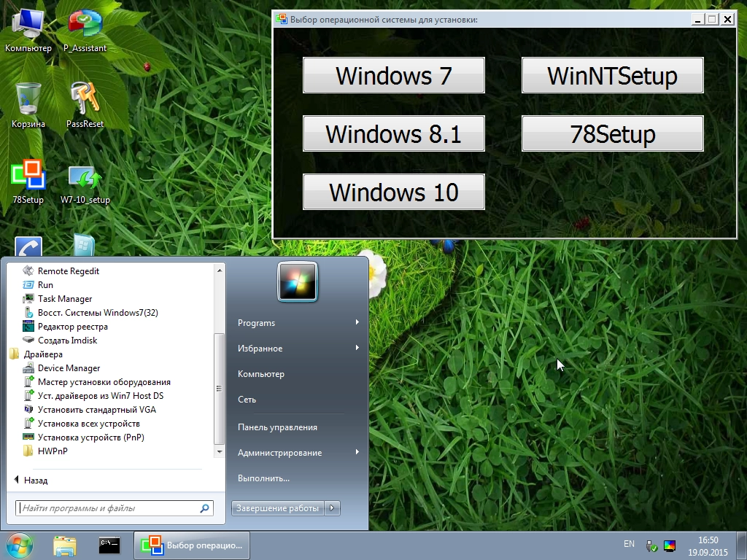This screenshot has height=560, width=747.
Task: Click the search magnifier icon
Action: 205,508
